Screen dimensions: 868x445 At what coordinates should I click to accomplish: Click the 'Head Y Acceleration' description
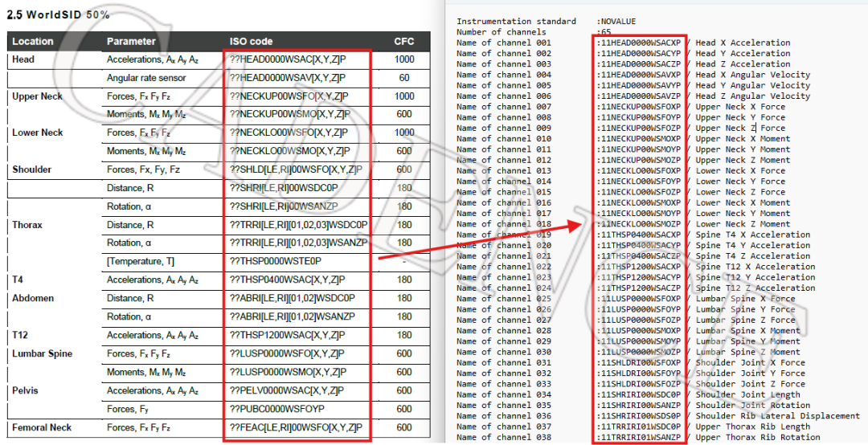click(743, 53)
